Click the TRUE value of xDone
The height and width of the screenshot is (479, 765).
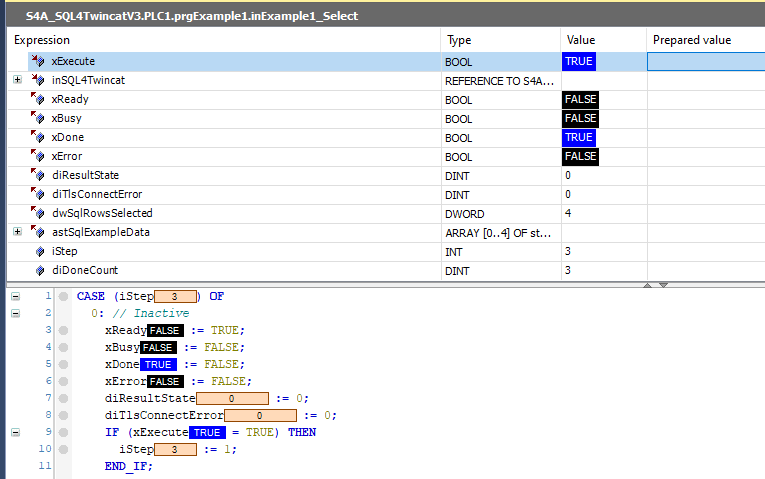[579, 138]
